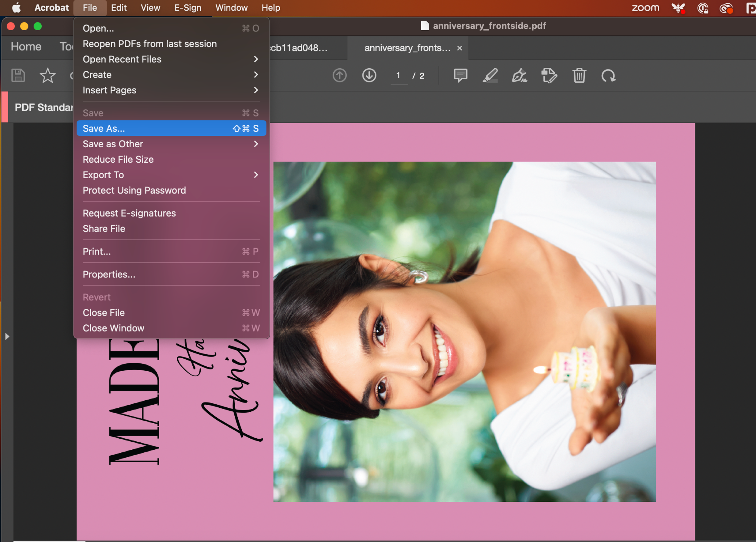Click the current page number field
This screenshot has height=542, width=756.
[x=398, y=76]
